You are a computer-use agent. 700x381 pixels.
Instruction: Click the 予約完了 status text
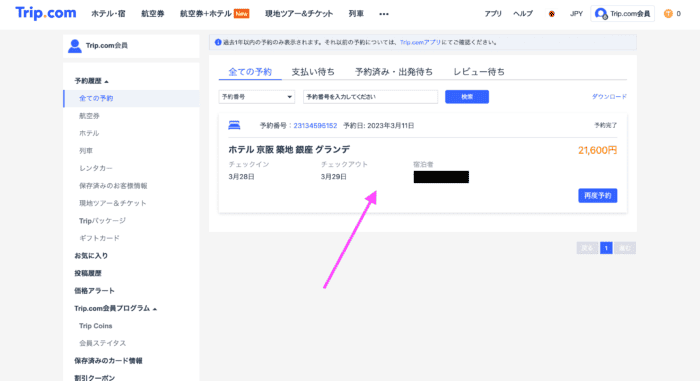pos(605,126)
